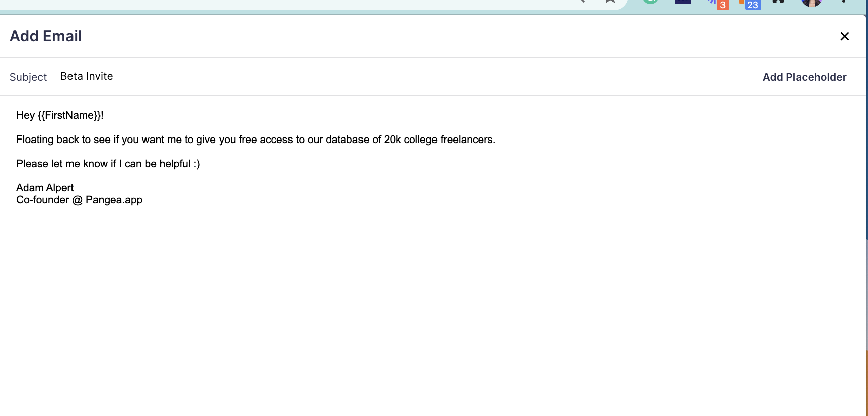868x416 pixels.
Task: Click the Subject label
Action: coord(28,77)
